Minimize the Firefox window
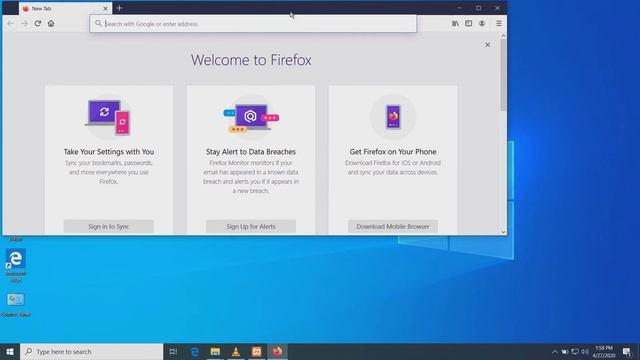The height and width of the screenshot is (360, 640). [x=460, y=8]
